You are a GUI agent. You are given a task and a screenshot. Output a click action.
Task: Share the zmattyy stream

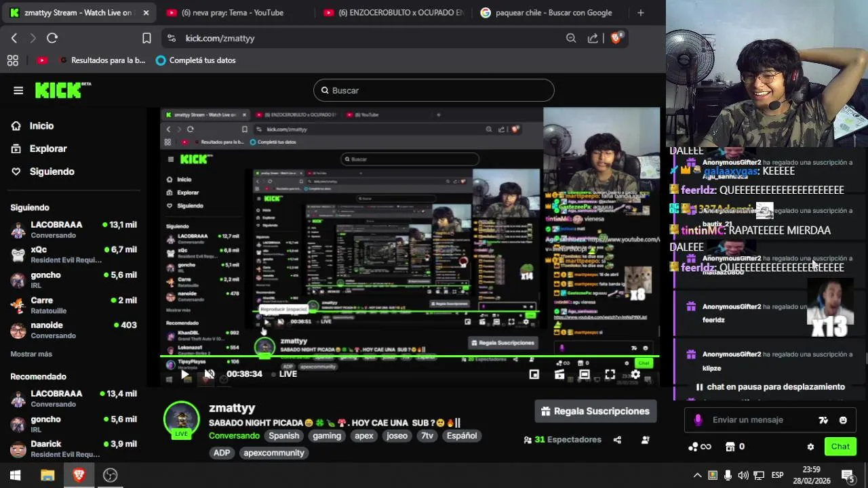pos(617,440)
